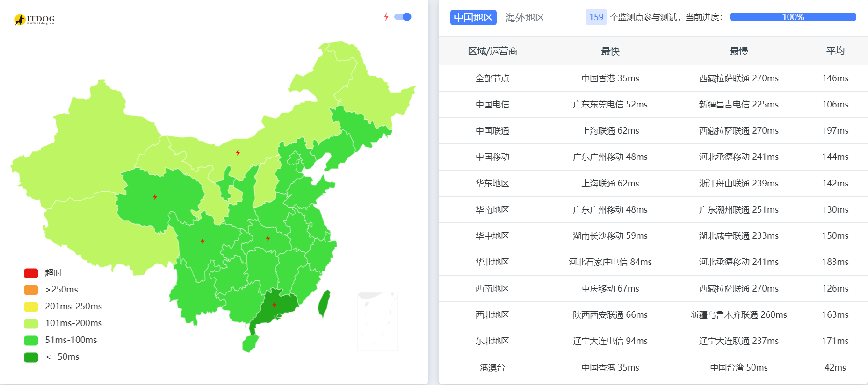Click the red 超时 legend swatch
This screenshot has height=385, width=868.
point(31,273)
